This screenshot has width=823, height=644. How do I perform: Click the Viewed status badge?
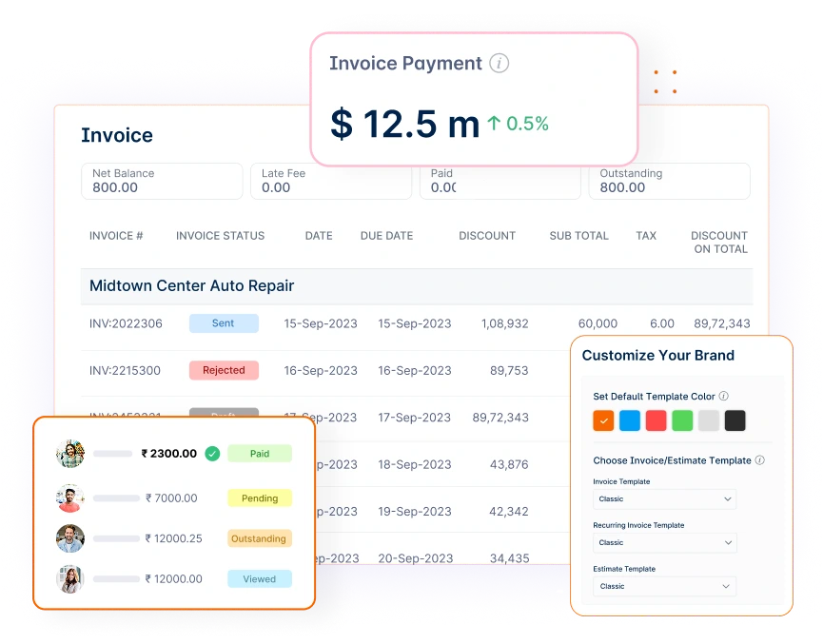coord(260,579)
